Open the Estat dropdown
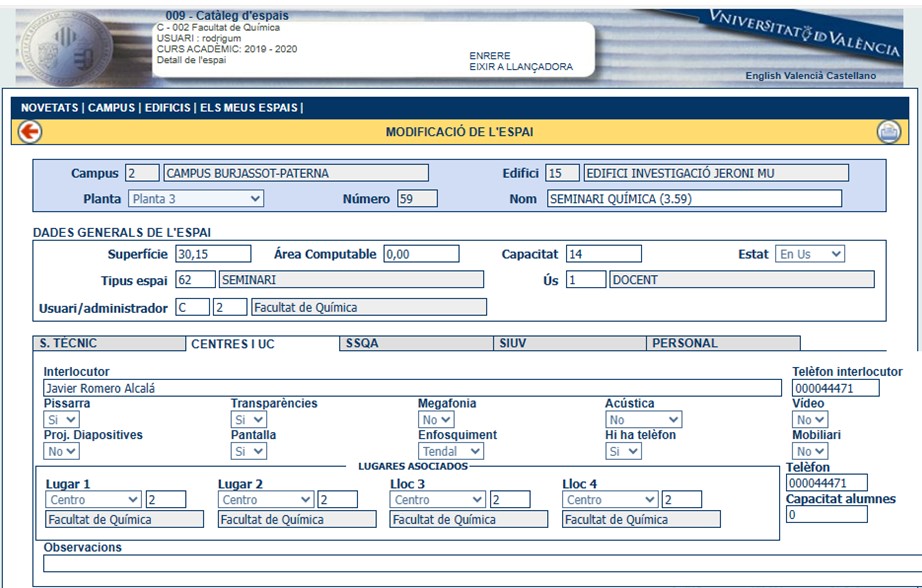 810,254
